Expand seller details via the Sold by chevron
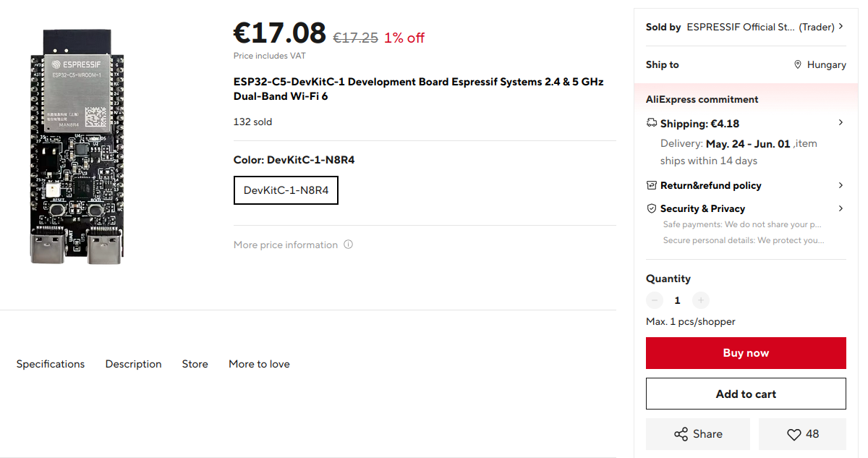The width and height of the screenshot is (868, 458). (841, 27)
